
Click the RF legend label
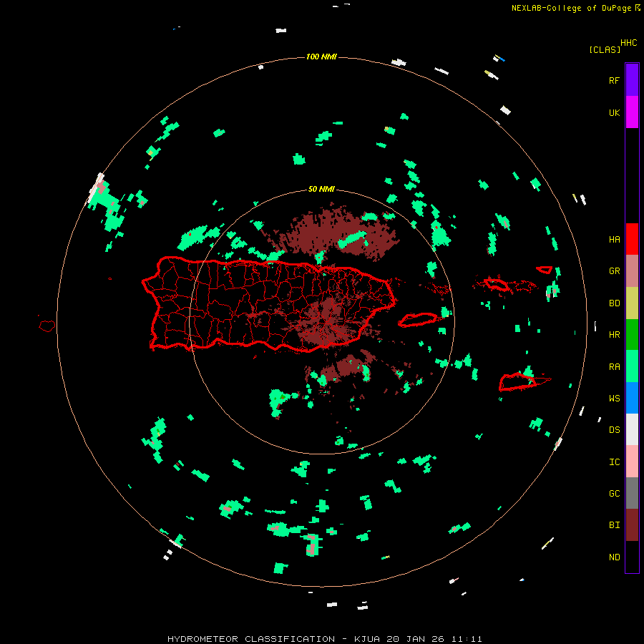click(x=614, y=80)
